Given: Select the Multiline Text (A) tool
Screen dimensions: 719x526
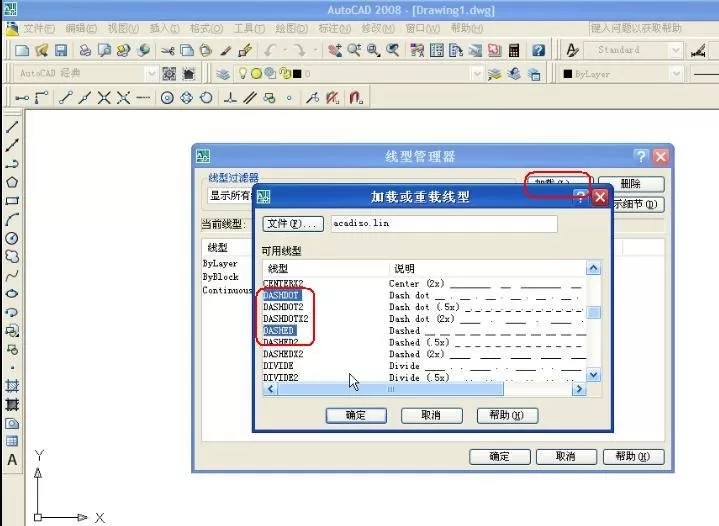Looking at the screenshot, I should click(x=12, y=460).
